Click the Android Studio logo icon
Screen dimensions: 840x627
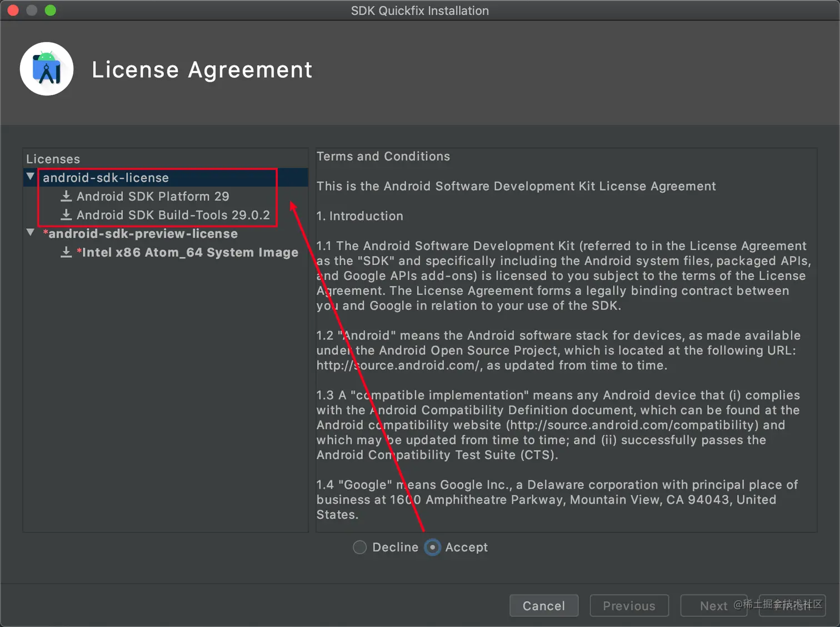click(x=47, y=69)
